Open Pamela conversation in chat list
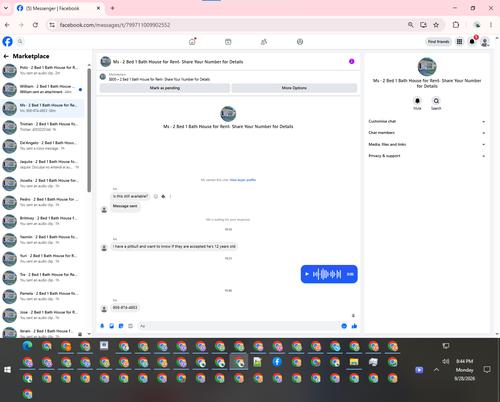This screenshot has height=402, width=500. 43,296
